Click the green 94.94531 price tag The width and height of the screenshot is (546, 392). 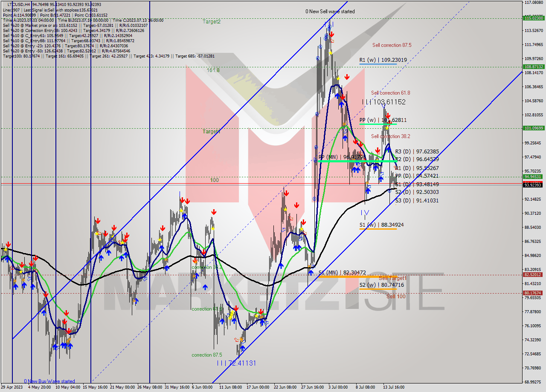point(534,176)
